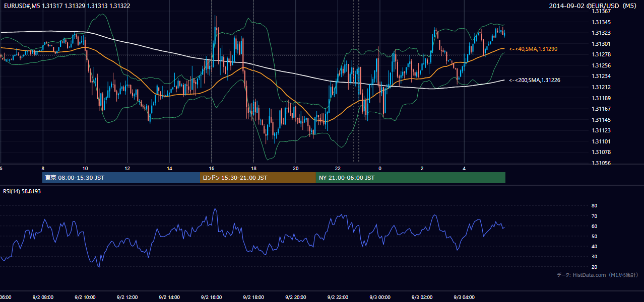
Task: Click RSI scale value 50
Action: pyautogui.click(x=594, y=236)
